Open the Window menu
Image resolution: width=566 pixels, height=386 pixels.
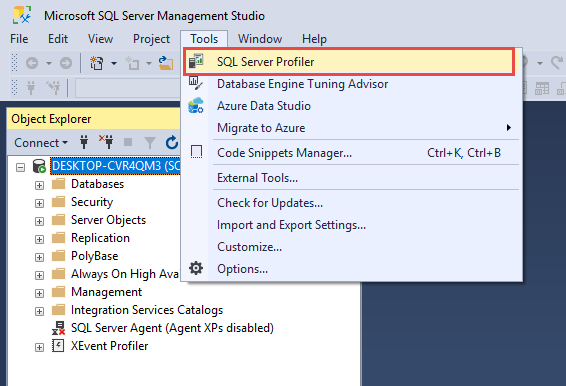tap(260, 39)
